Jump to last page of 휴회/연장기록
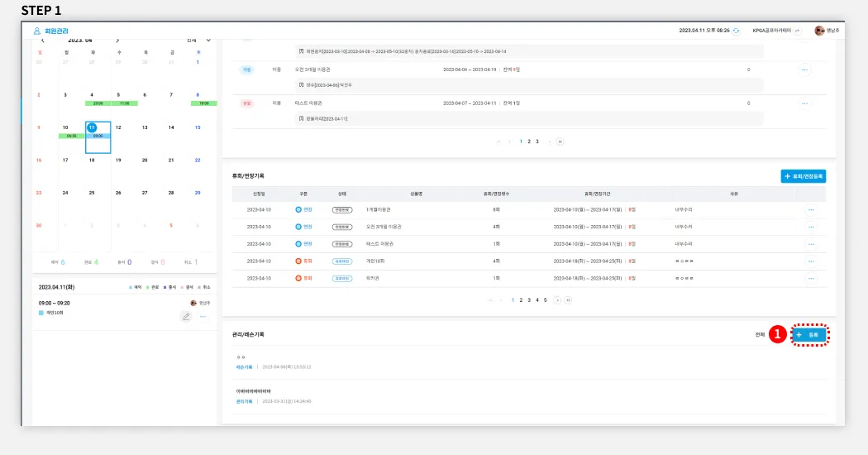The width and height of the screenshot is (868, 455). click(568, 300)
